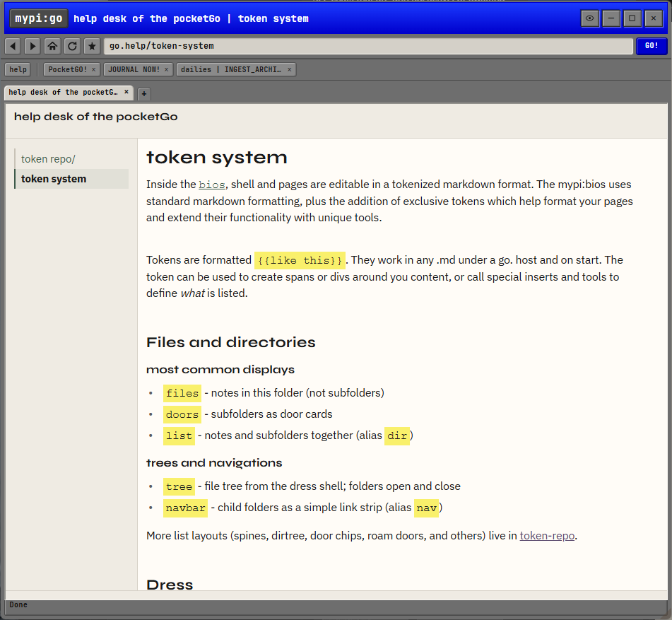
Task: Click the token system page heading
Action: (216, 158)
